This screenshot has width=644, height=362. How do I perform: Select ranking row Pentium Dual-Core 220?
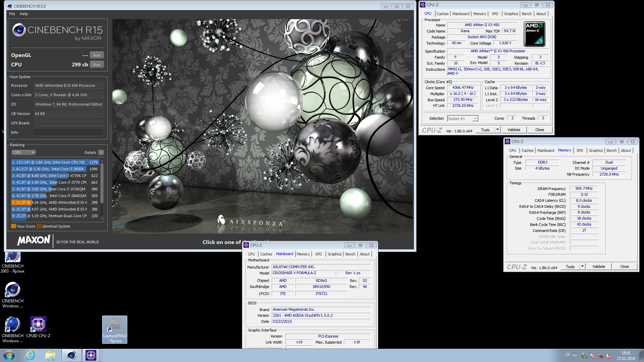[55, 216]
